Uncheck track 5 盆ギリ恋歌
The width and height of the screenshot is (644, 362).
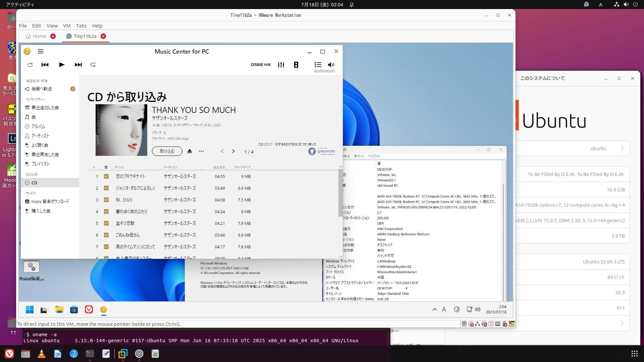(106, 223)
